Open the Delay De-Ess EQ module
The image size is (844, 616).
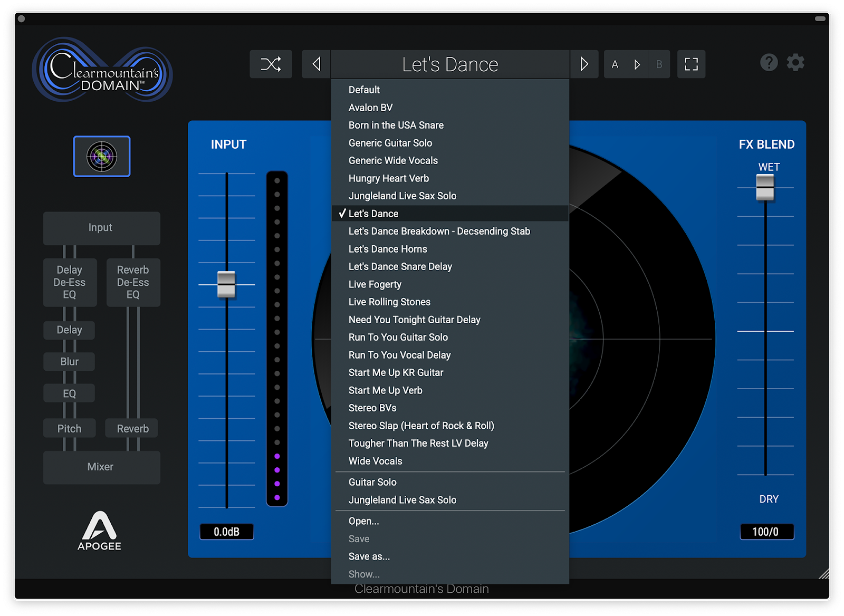70,282
